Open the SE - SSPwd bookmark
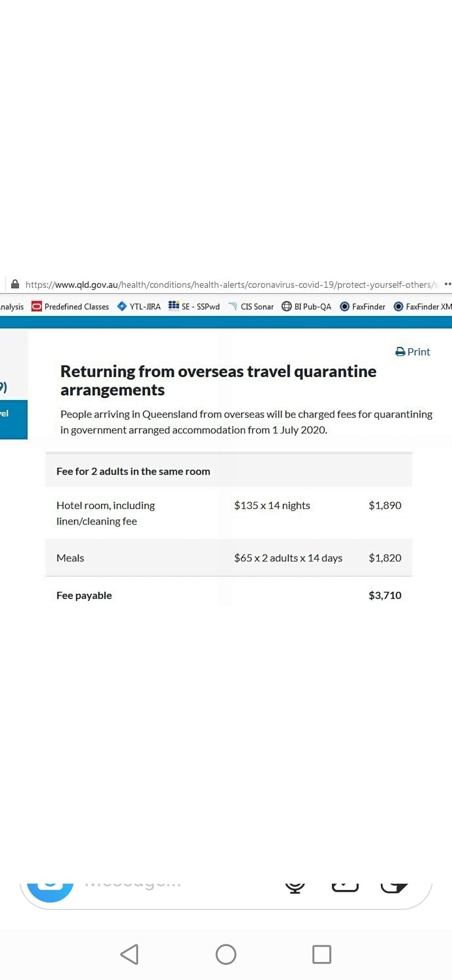This screenshot has width=452, height=980. (x=194, y=307)
